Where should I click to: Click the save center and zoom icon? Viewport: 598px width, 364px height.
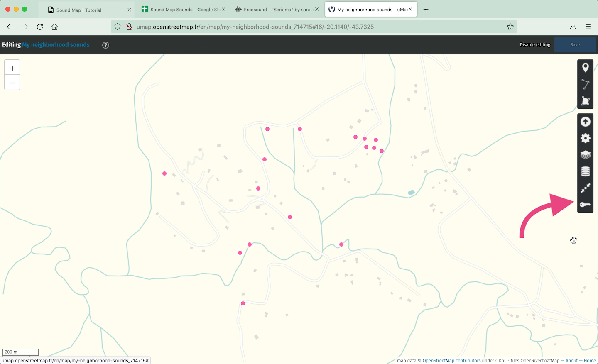[585, 188]
